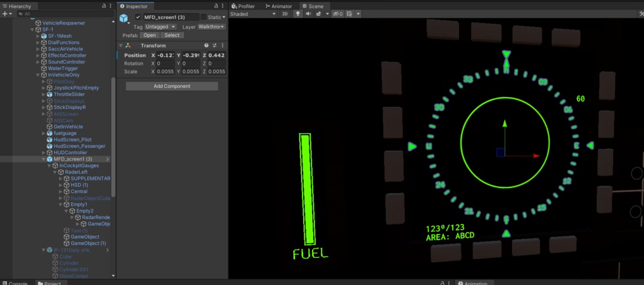Click the Hierarchy vertical scrollbar
Viewport: 644px width, 285px height.
pos(113,138)
